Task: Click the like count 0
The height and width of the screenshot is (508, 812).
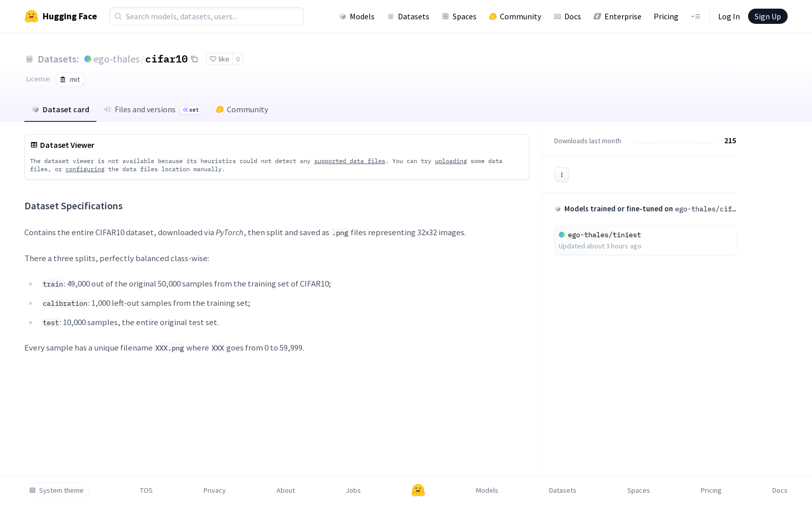Action: click(238, 59)
